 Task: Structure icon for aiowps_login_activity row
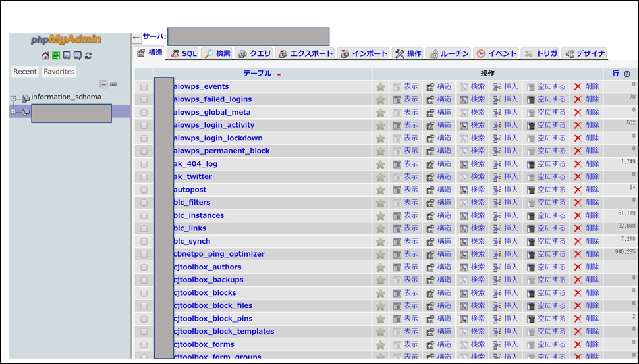point(430,126)
